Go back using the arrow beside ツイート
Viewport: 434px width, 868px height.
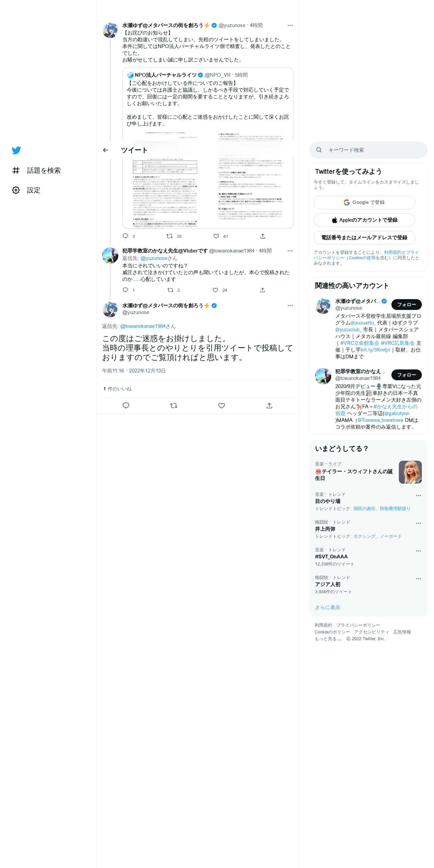pos(105,150)
